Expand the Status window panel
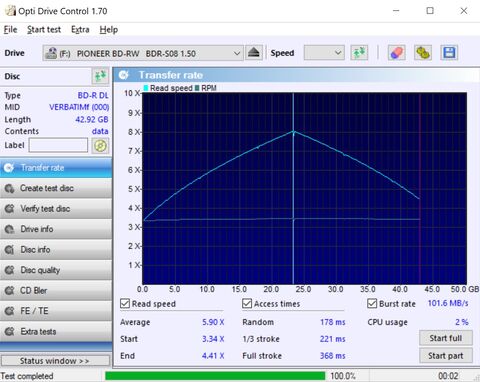The height and width of the screenshot is (382, 480). [x=55, y=361]
